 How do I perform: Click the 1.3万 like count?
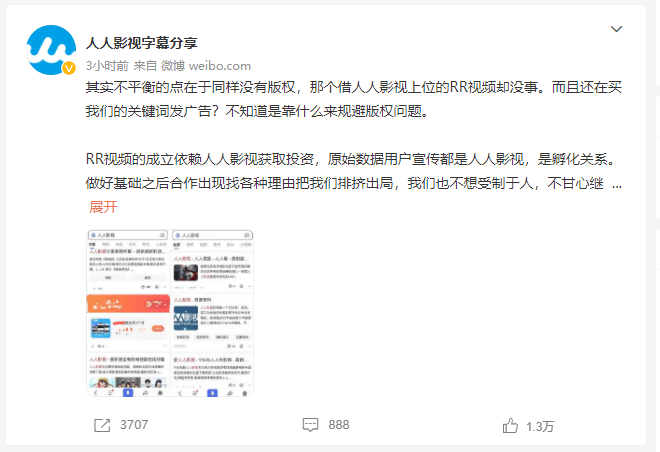point(540,426)
